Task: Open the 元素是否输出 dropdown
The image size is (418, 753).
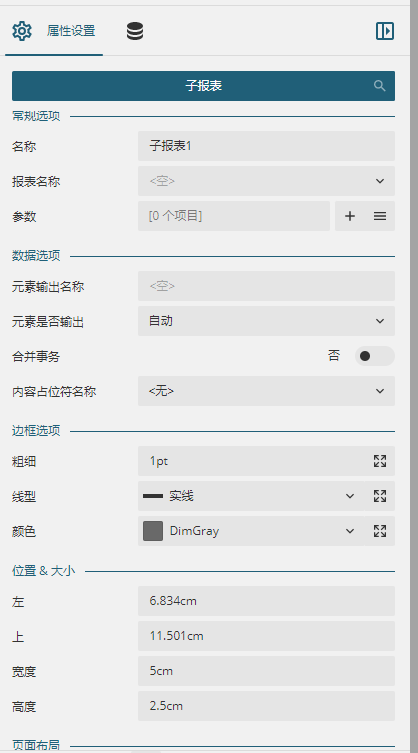Action: (266, 321)
